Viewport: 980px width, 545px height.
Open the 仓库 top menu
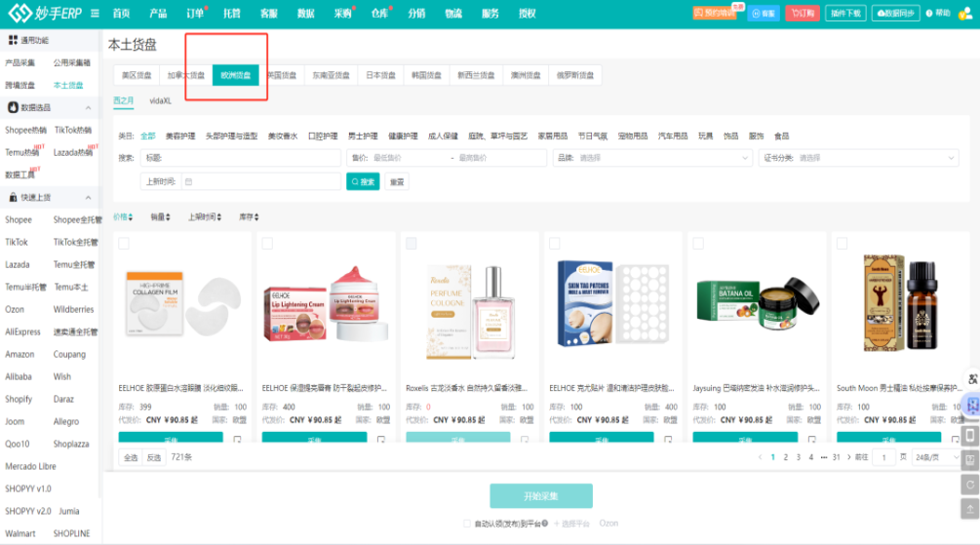[x=379, y=13]
